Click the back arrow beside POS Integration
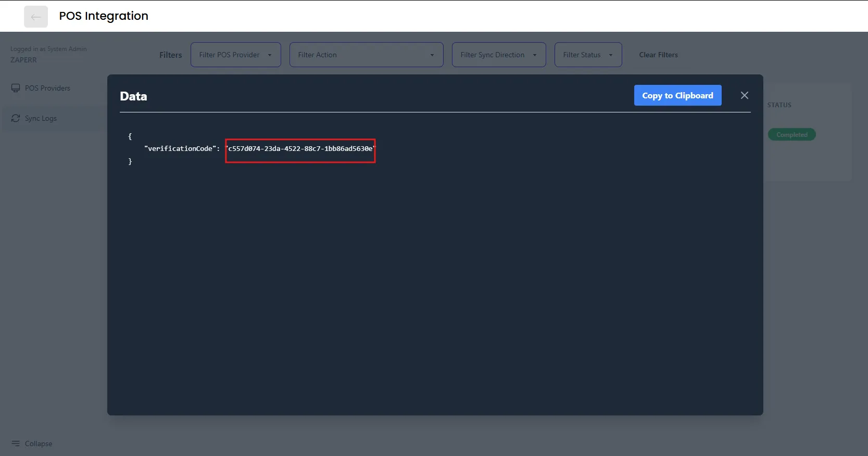 click(36, 17)
